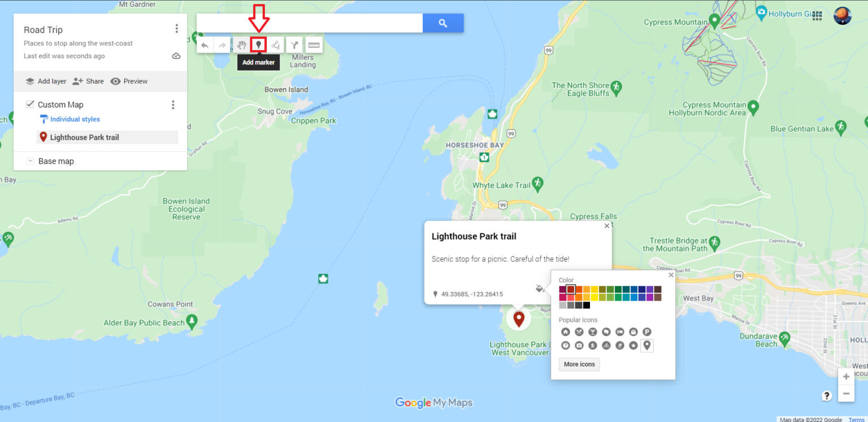Click the Undo arrow in the toolbar
Image resolution: width=868 pixels, height=422 pixels.
pyautogui.click(x=205, y=44)
